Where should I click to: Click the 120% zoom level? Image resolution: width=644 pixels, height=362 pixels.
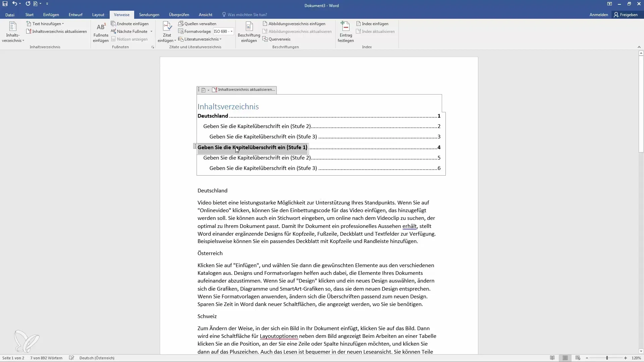[x=636, y=358]
